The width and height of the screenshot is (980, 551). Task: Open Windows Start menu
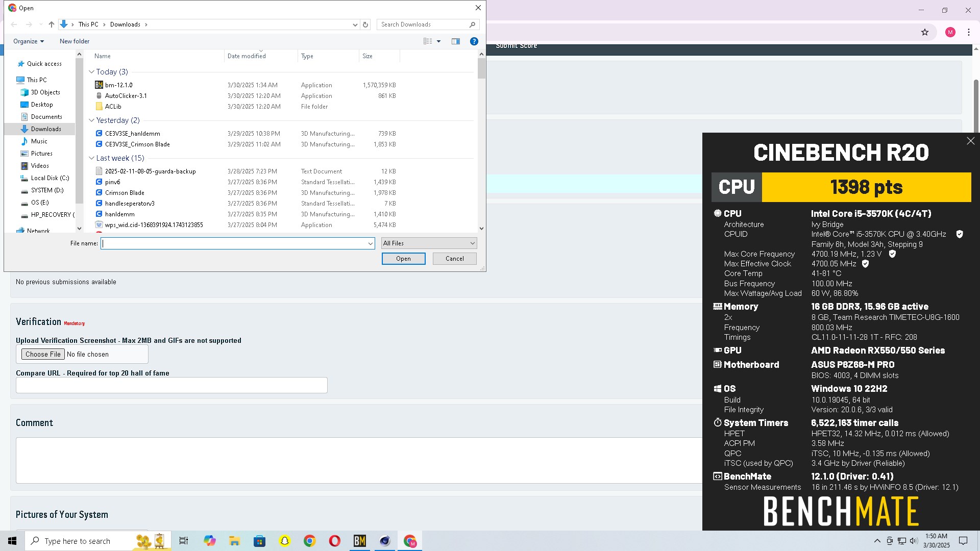pos(12,541)
